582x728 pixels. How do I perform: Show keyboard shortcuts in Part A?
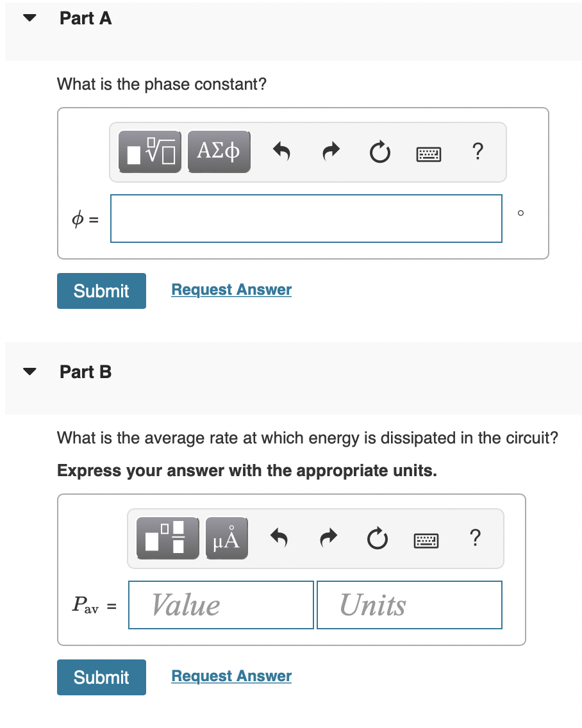pyautogui.click(x=429, y=154)
